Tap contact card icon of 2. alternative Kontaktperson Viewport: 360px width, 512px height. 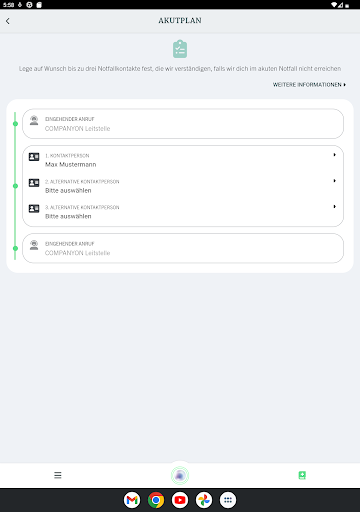click(x=34, y=183)
